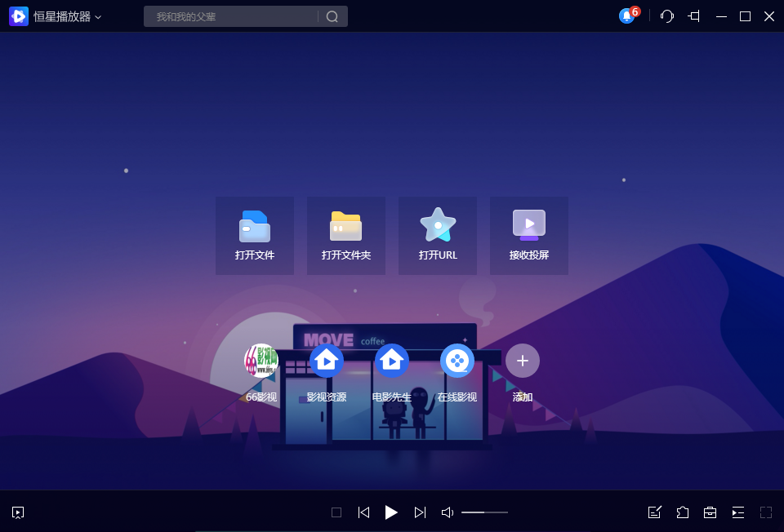Click the Open URL (打开URL) star icon

tap(438, 225)
